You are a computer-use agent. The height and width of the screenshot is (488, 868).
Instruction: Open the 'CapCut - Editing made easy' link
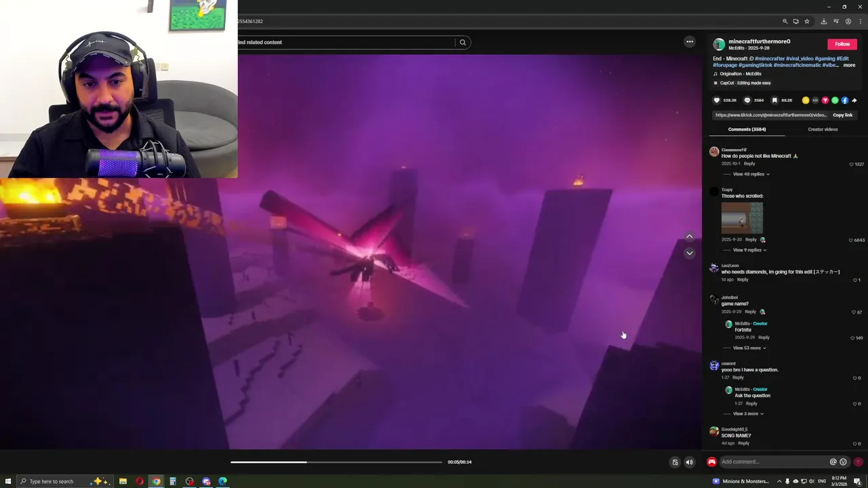745,83
